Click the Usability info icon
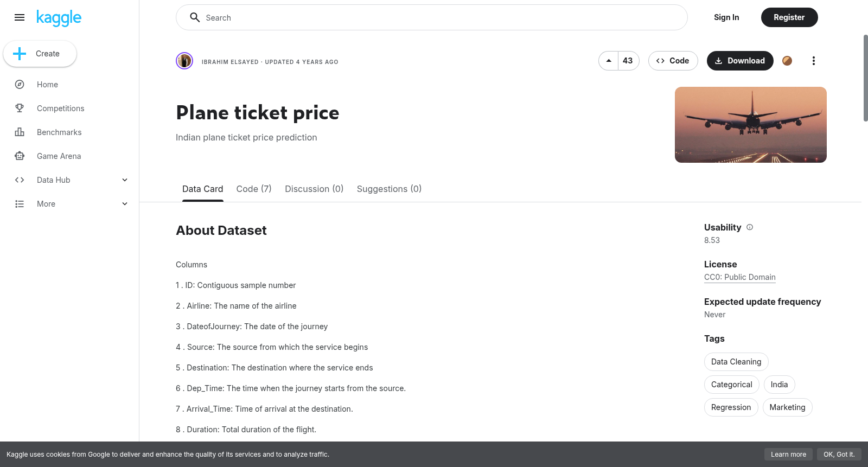Viewport: 868px width, 467px height. coord(750,227)
